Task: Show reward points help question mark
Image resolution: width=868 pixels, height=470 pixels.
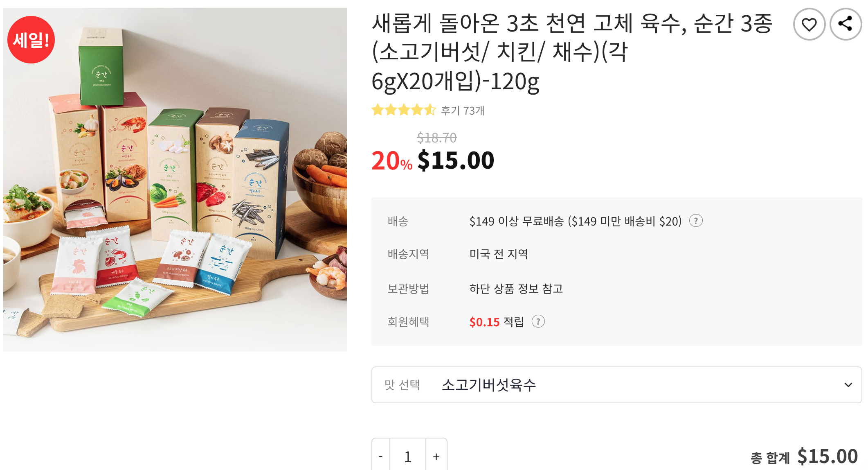Action: pos(538,322)
